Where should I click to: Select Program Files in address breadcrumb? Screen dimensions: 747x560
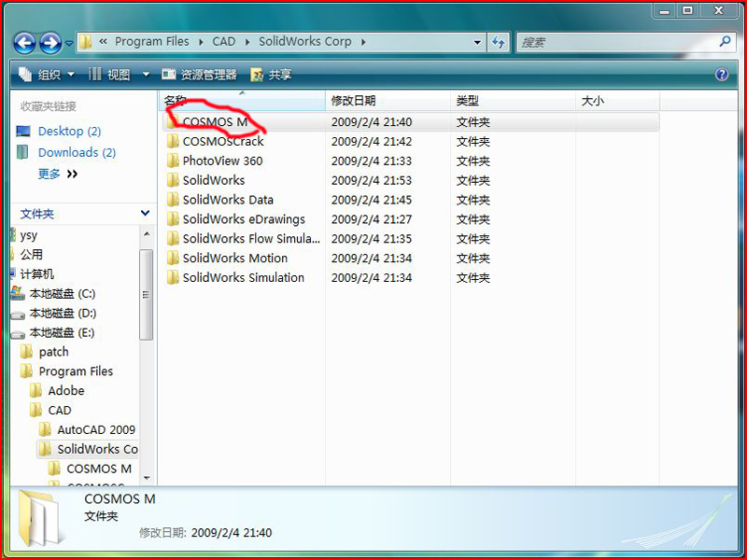pyautogui.click(x=152, y=42)
